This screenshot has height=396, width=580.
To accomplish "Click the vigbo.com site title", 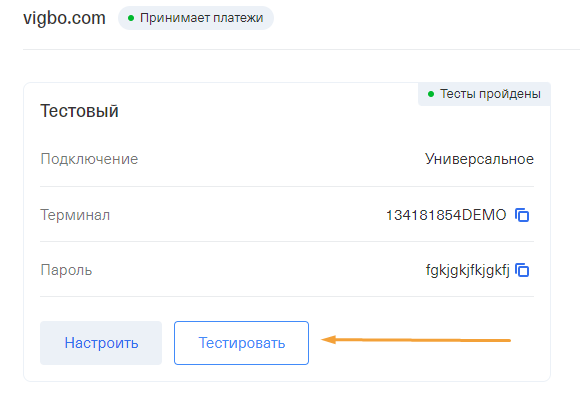I will coord(64,18).
